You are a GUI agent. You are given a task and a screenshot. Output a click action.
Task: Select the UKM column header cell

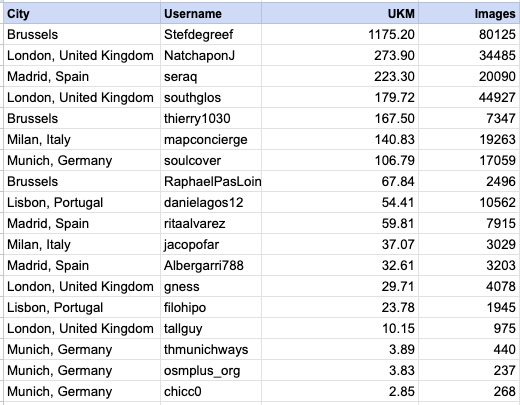[340, 14]
